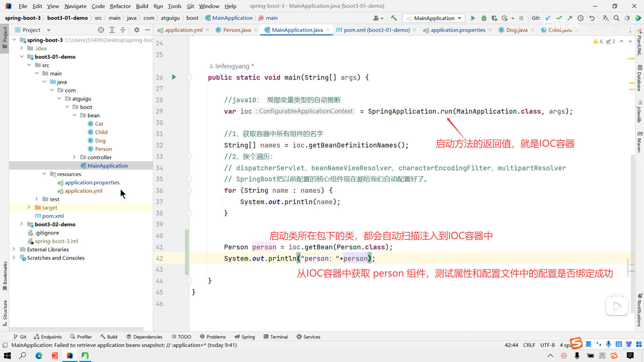Toggle fold marker at main method line
Screen dimensions: 644x362
coord(189,77)
